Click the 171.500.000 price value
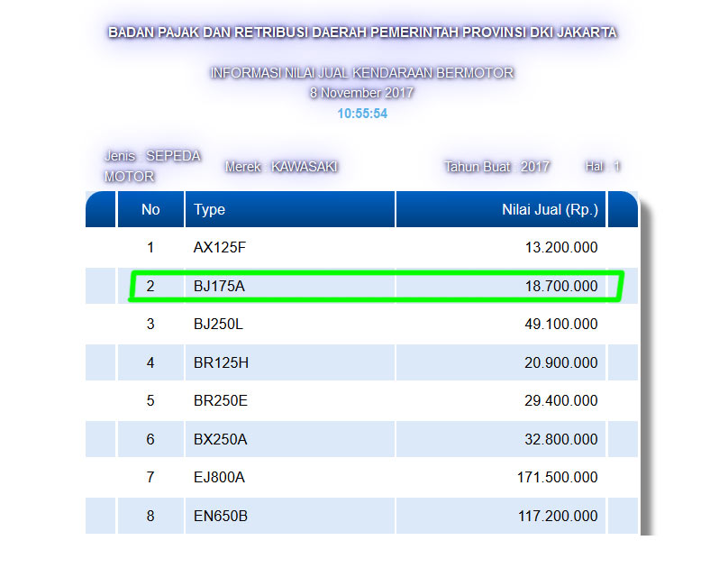Viewport: 728px width, 577px height. coord(557,477)
